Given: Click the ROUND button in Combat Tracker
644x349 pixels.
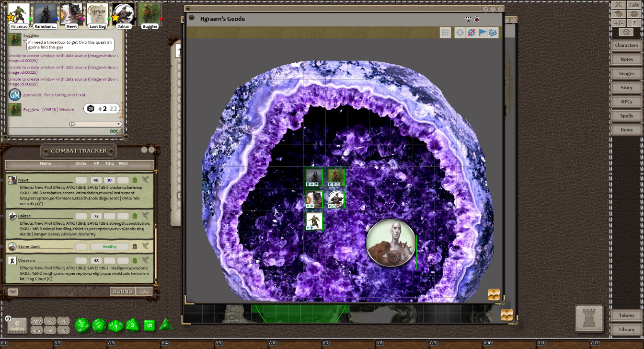Looking at the screenshot, I should click(123, 291).
